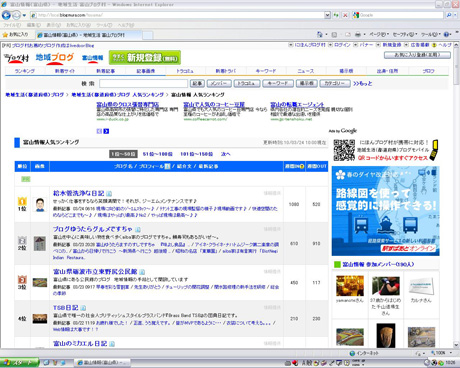Click into the 検索 text field
Screen dimensions: 460x368
[143, 83]
